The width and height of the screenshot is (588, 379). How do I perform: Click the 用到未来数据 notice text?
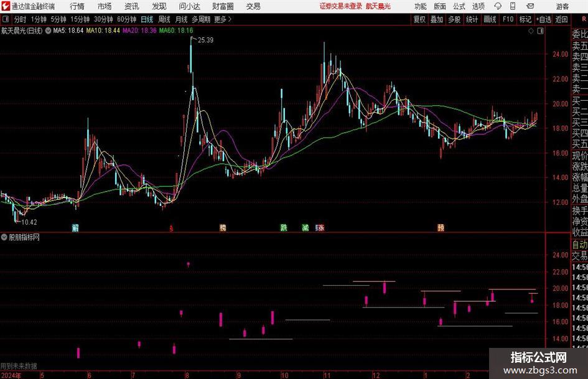tap(19, 366)
